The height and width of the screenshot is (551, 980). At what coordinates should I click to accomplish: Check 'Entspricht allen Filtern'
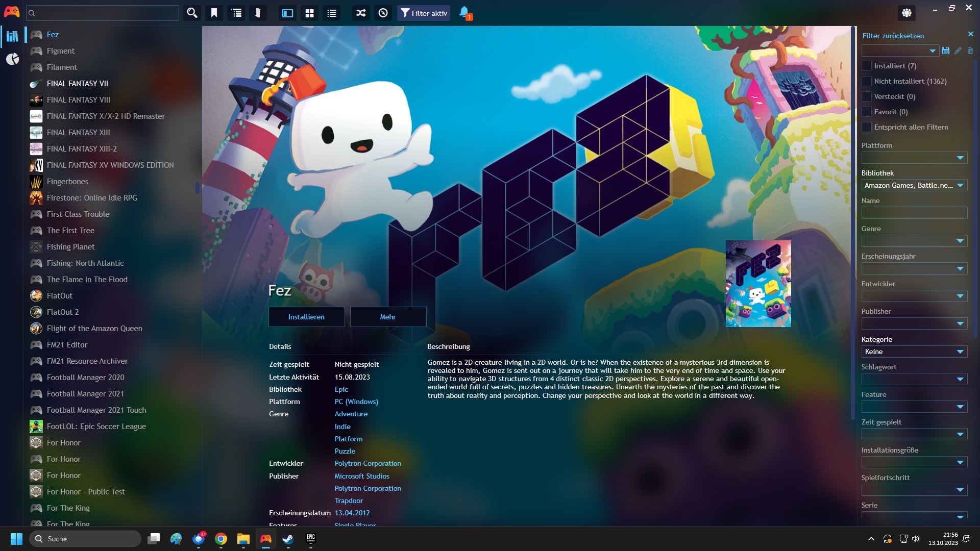[866, 127]
